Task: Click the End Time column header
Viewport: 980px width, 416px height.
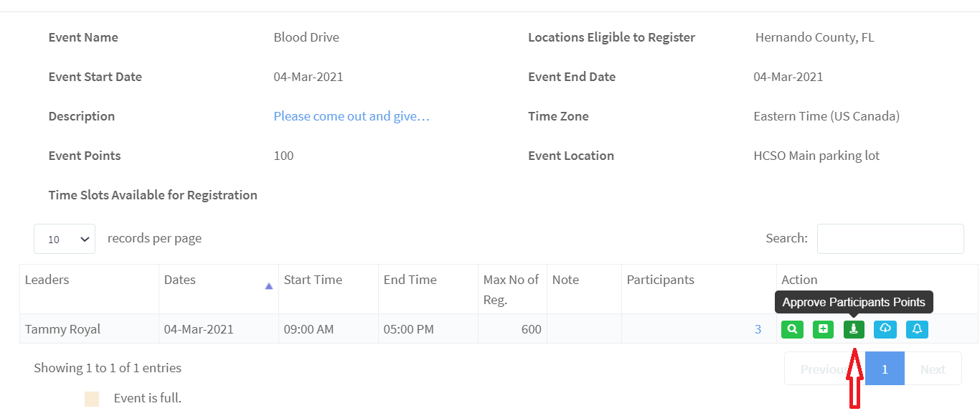Action: tap(428, 289)
